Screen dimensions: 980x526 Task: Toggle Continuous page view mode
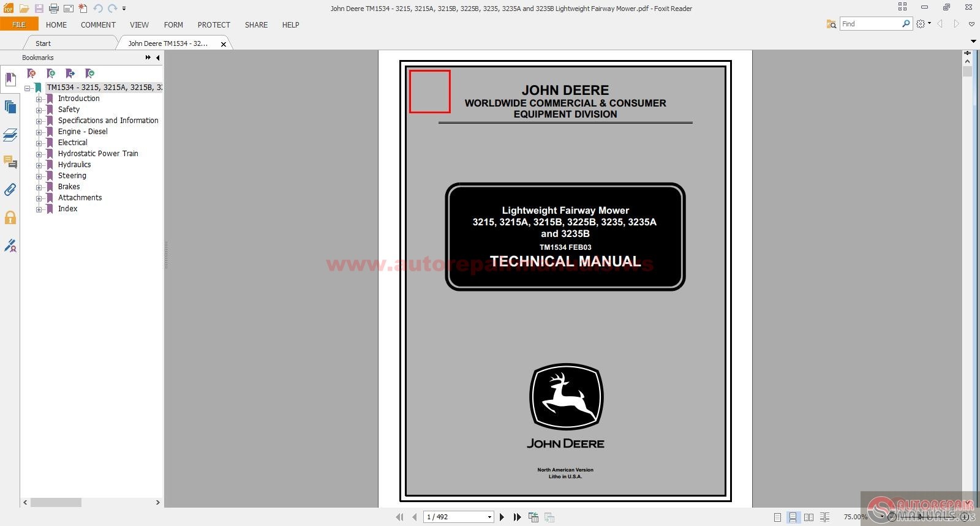point(793,517)
